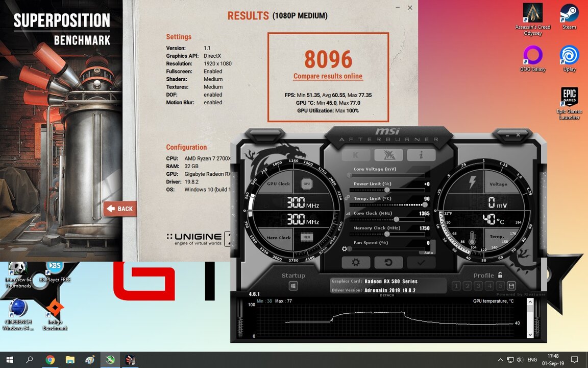Open Afterburner Kombustor K button
This screenshot has width=588, height=368.
(x=355, y=155)
